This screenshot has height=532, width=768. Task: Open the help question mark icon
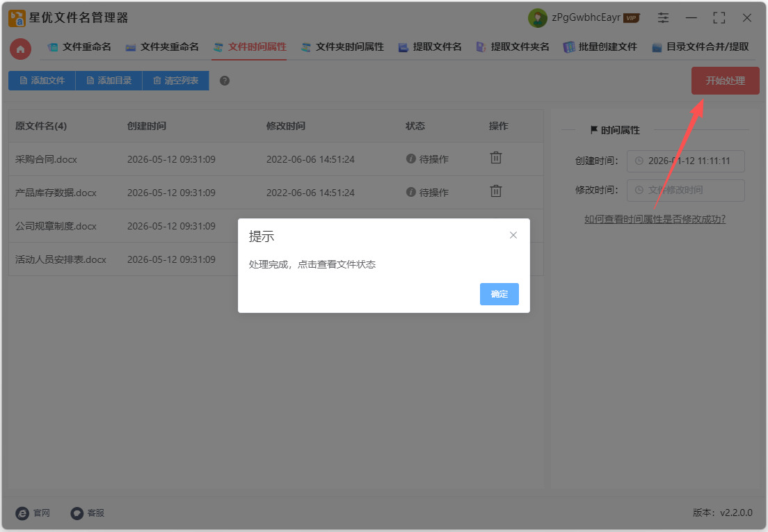(x=224, y=81)
